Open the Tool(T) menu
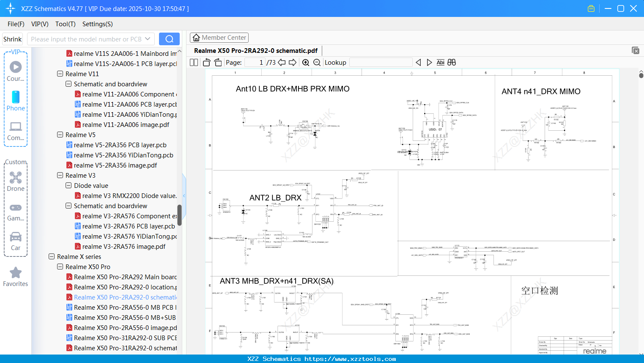 [x=66, y=24]
